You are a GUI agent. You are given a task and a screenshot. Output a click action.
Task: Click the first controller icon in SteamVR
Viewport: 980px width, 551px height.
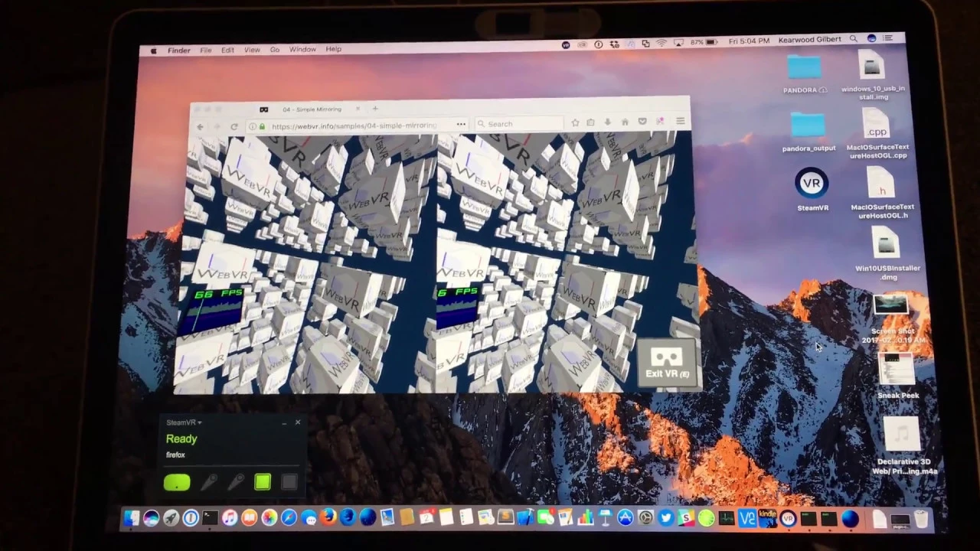tap(208, 482)
